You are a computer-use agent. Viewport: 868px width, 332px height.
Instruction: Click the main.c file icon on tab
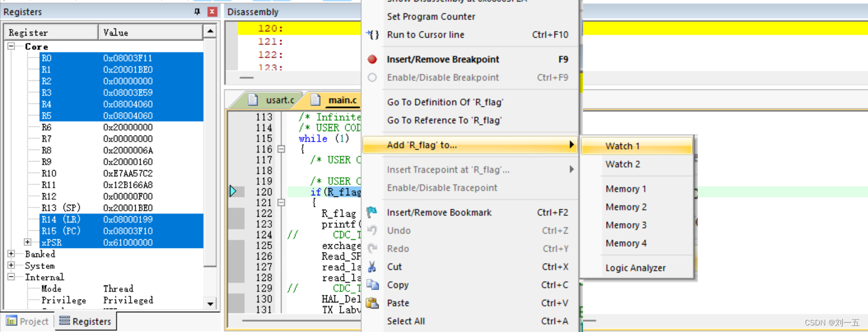[315, 99]
